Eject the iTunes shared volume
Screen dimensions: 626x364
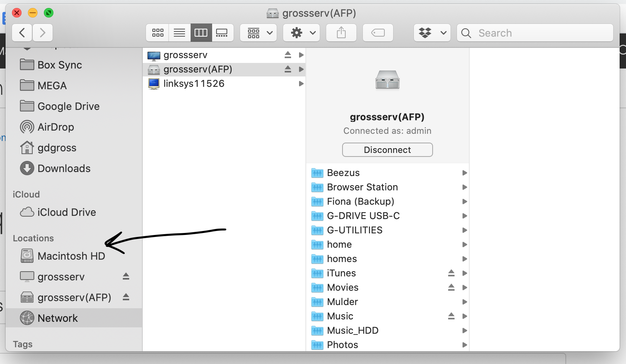[451, 273]
